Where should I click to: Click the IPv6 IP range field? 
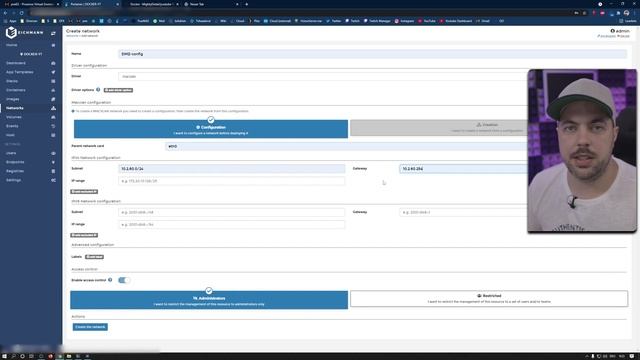point(231,224)
